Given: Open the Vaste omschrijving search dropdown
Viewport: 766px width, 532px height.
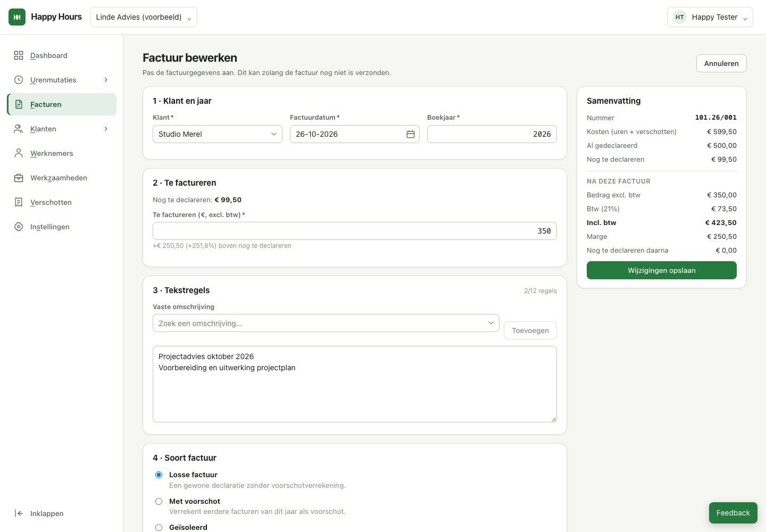Looking at the screenshot, I should pos(326,323).
